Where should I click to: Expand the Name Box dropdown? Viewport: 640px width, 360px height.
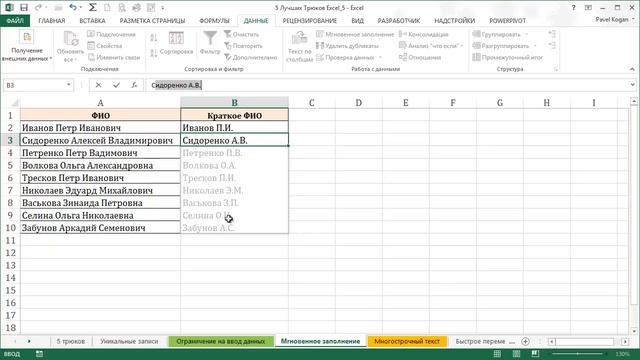[x=69, y=85]
